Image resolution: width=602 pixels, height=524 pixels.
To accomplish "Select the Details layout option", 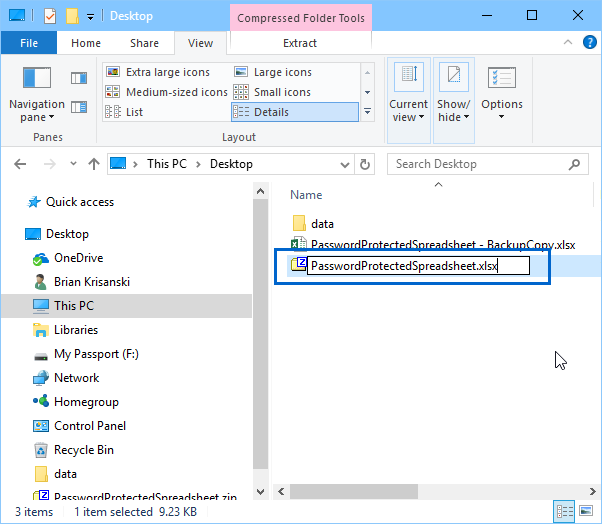I will (295, 112).
